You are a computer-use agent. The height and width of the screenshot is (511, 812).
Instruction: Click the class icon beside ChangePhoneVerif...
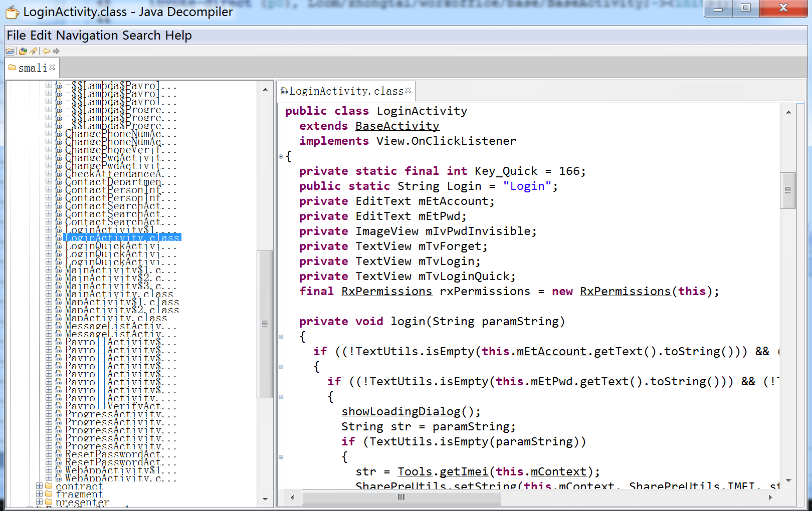click(59, 149)
